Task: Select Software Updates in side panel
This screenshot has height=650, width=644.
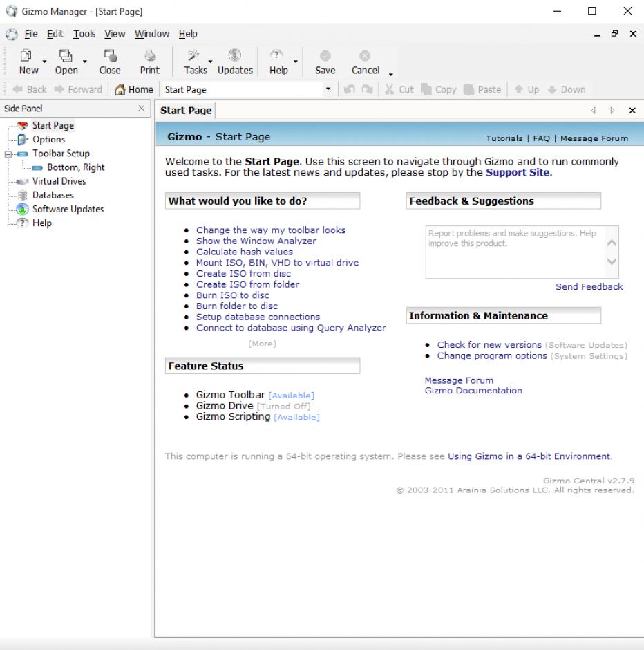Action: (x=68, y=210)
